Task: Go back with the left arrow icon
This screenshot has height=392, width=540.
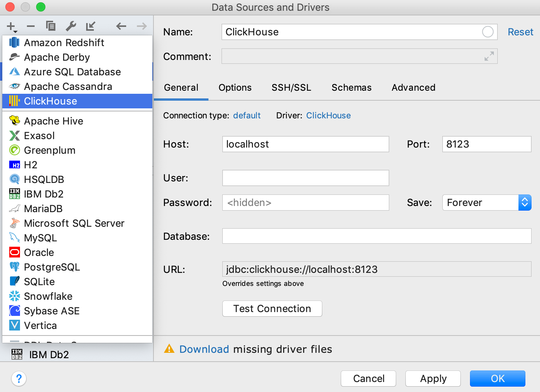Action: tap(121, 26)
